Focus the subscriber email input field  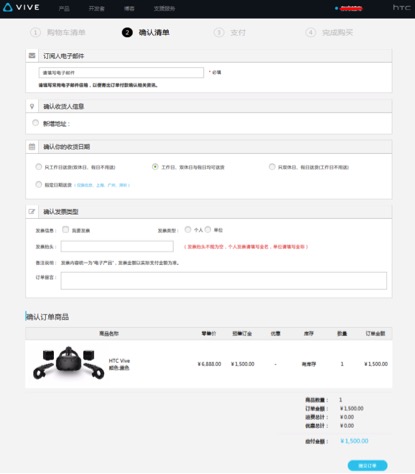point(121,72)
